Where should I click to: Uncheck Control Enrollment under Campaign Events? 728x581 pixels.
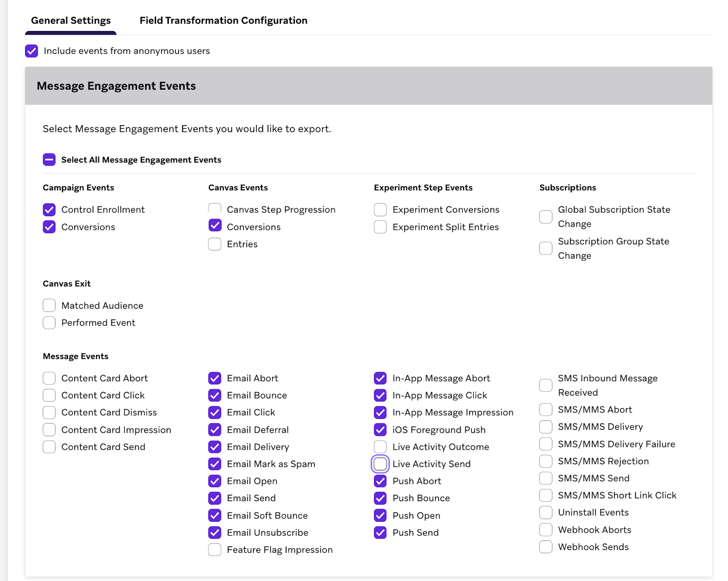49,210
